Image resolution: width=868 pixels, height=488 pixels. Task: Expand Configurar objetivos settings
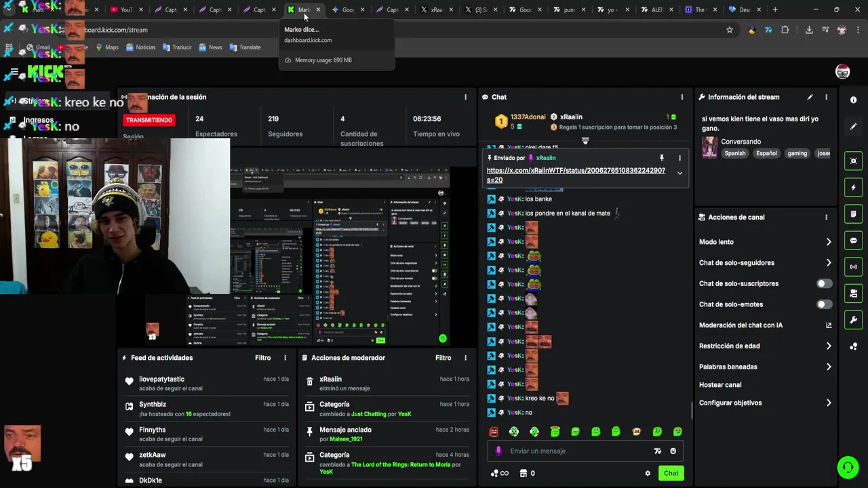(x=829, y=403)
